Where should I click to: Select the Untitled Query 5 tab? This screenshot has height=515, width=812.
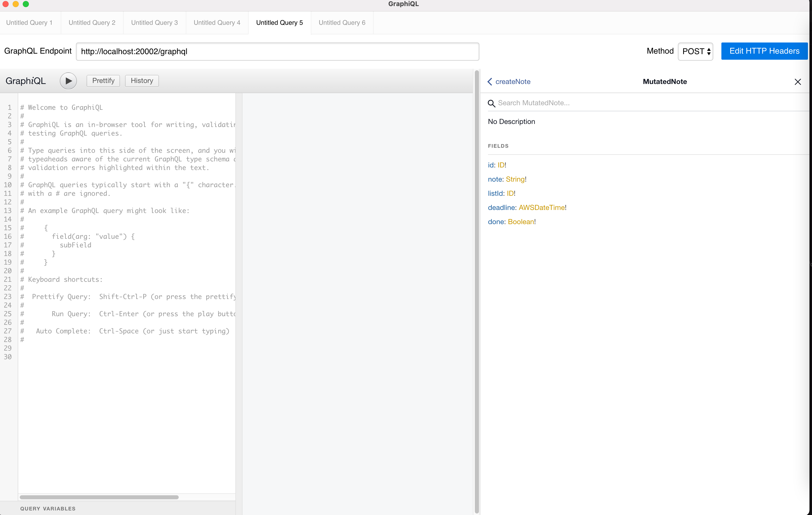(279, 23)
